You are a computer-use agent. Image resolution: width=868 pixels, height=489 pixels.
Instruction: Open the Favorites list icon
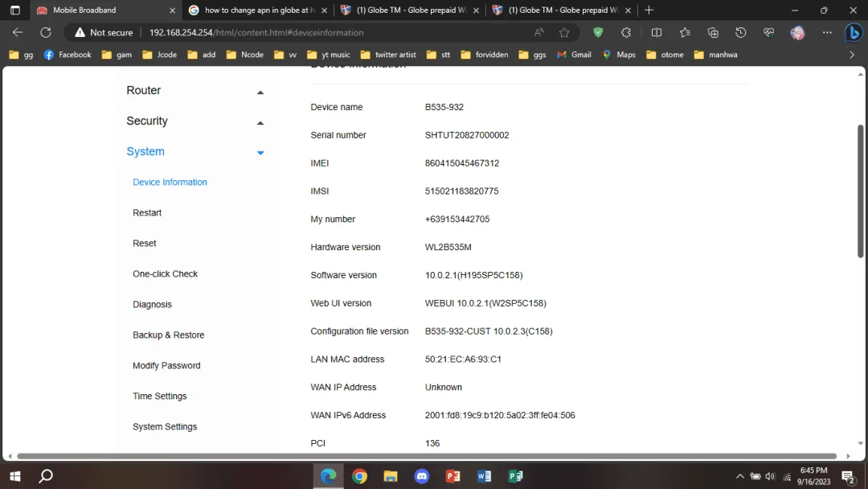tap(685, 33)
